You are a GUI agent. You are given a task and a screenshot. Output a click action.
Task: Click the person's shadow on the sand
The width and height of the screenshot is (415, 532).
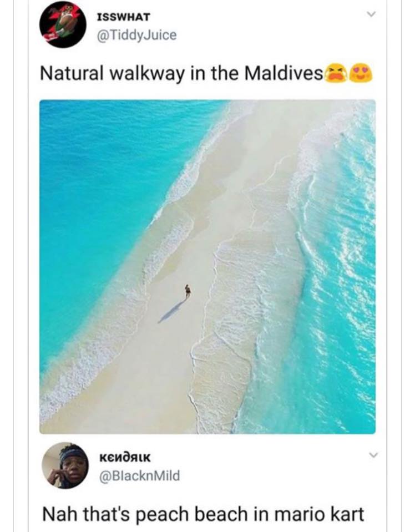pyautogui.click(x=172, y=311)
